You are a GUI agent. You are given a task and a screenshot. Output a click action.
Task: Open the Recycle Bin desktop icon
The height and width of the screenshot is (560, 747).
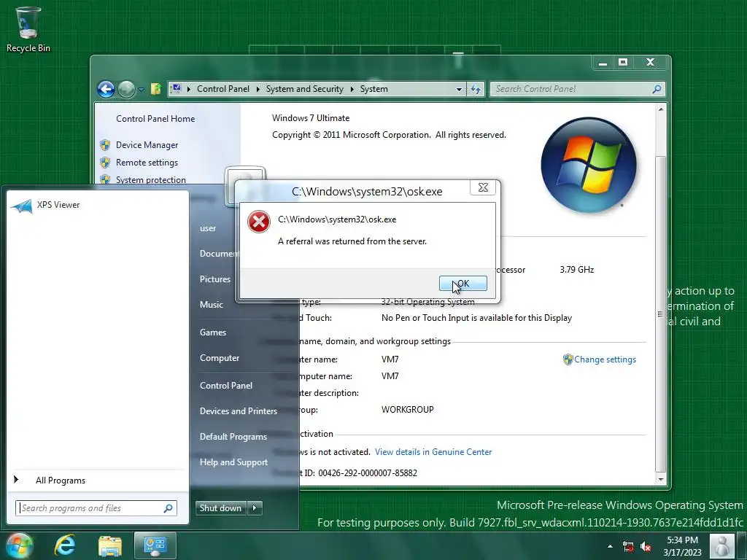[x=28, y=29]
